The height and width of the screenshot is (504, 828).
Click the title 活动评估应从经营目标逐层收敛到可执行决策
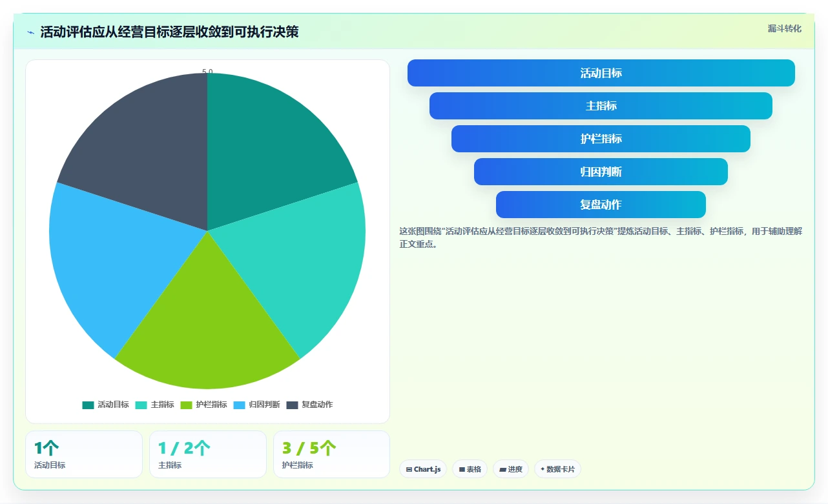click(169, 32)
